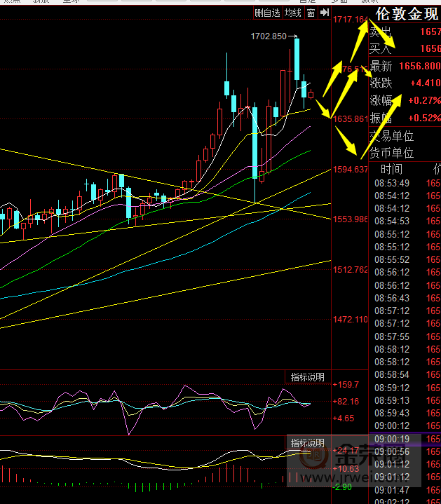Select the 08:59:12 trade row
This screenshot has width=441, height=504.
(405, 388)
